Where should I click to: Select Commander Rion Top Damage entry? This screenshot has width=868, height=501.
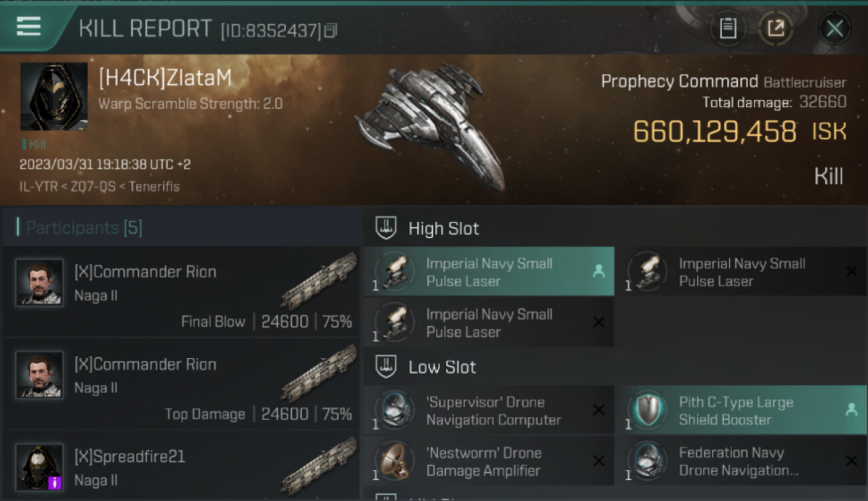181,384
